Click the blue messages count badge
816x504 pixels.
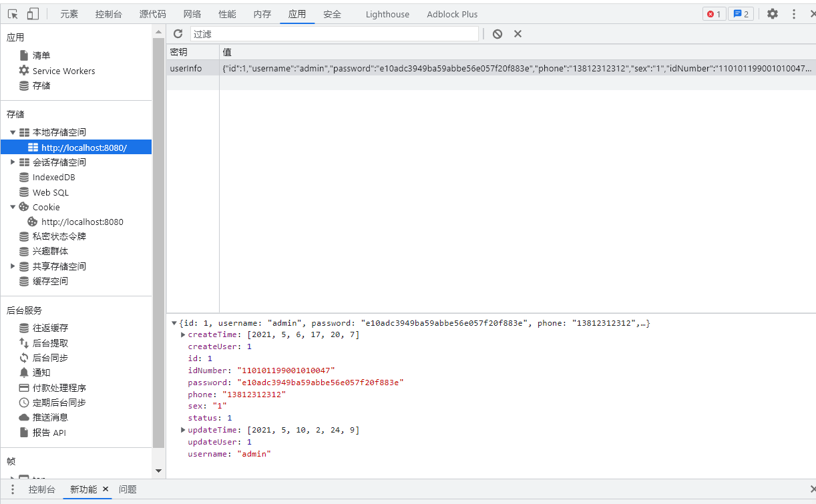pos(741,14)
